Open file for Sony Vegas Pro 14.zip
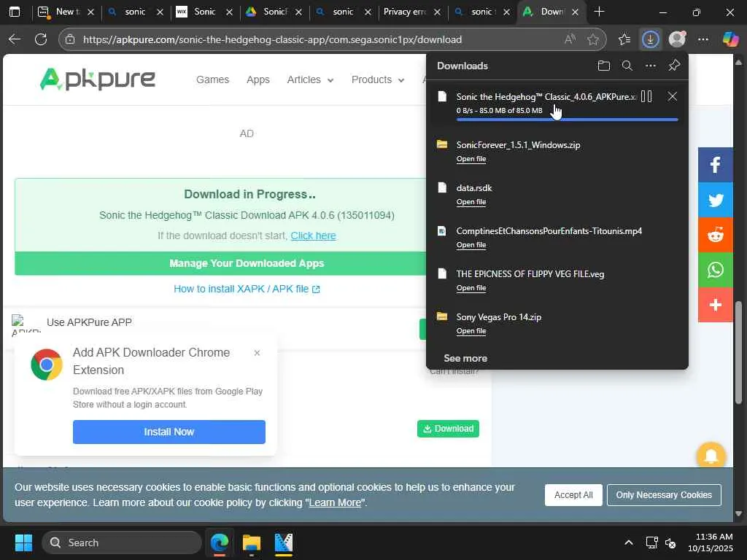This screenshot has width=747, height=560. tap(471, 331)
